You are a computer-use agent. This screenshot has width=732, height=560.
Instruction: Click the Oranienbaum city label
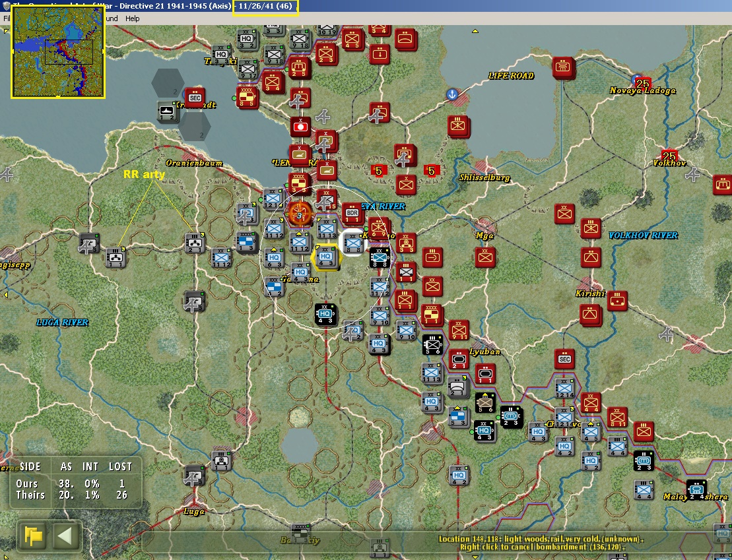(194, 164)
